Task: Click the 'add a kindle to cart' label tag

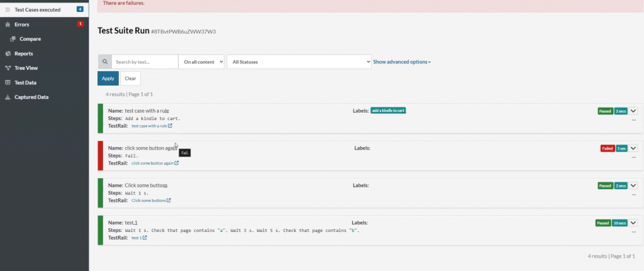Action: (x=388, y=111)
